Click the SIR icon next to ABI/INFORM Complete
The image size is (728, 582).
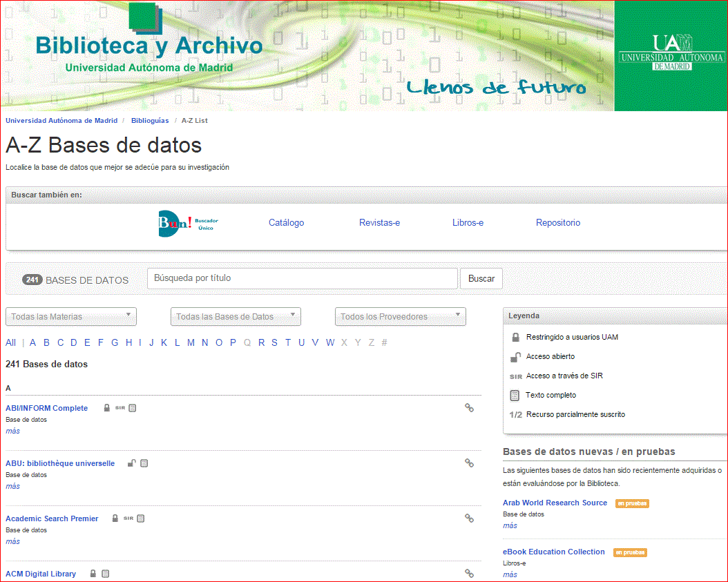click(x=120, y=408)
